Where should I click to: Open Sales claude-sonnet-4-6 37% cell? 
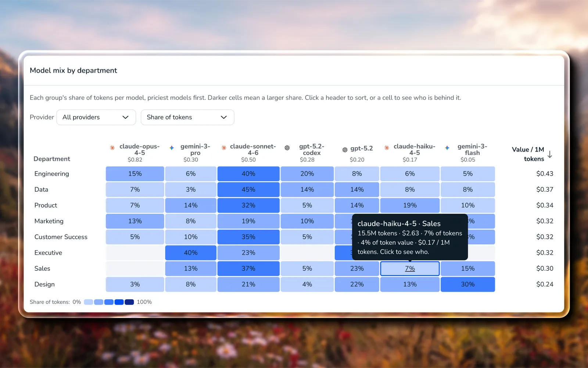coord(248,269)
